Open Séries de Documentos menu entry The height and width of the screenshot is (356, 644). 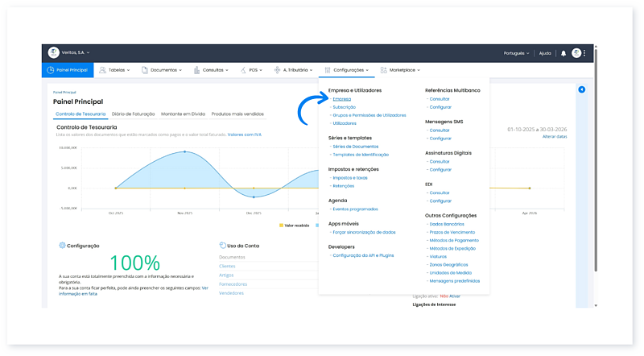point(356,146)
